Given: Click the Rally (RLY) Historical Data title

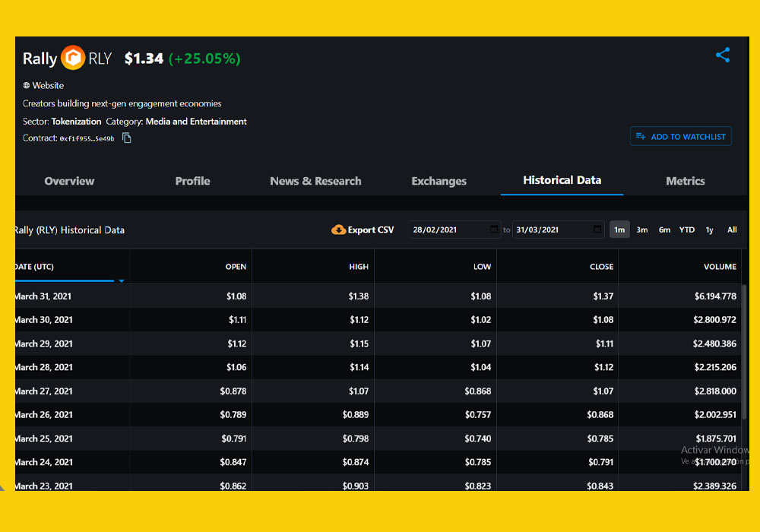Looking at the screenshot, I should 70,230.
